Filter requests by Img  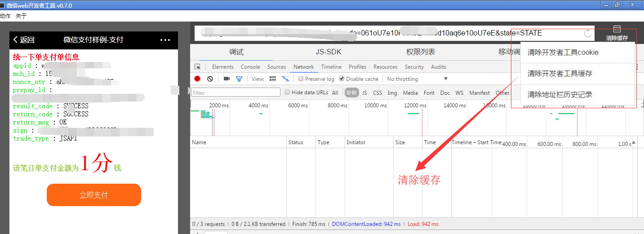392,93
